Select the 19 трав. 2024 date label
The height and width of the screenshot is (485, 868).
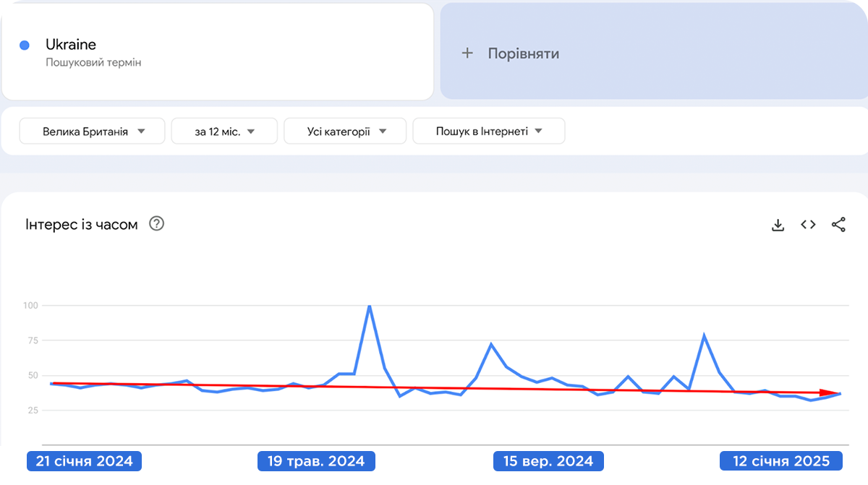coord(316,461)
